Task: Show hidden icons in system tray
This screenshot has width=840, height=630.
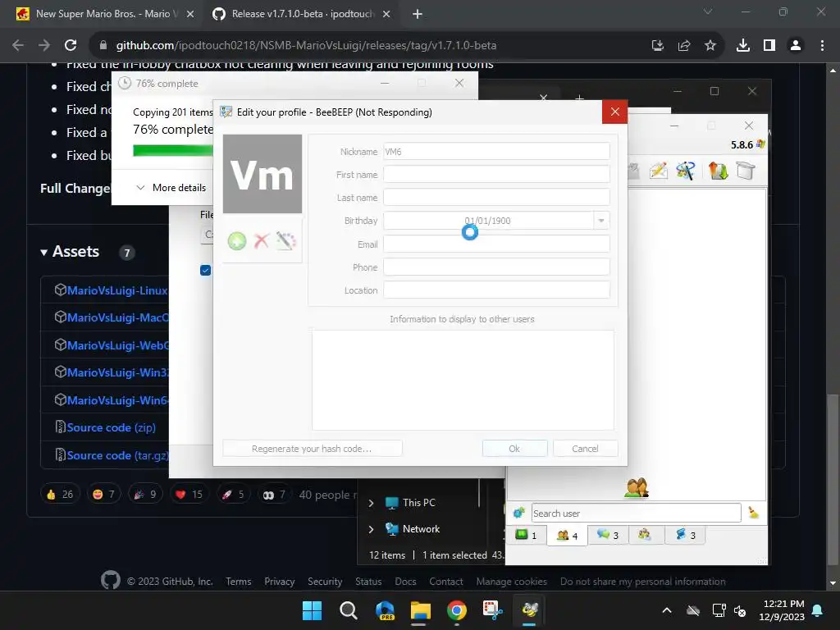Action: (x=667, y=610)
